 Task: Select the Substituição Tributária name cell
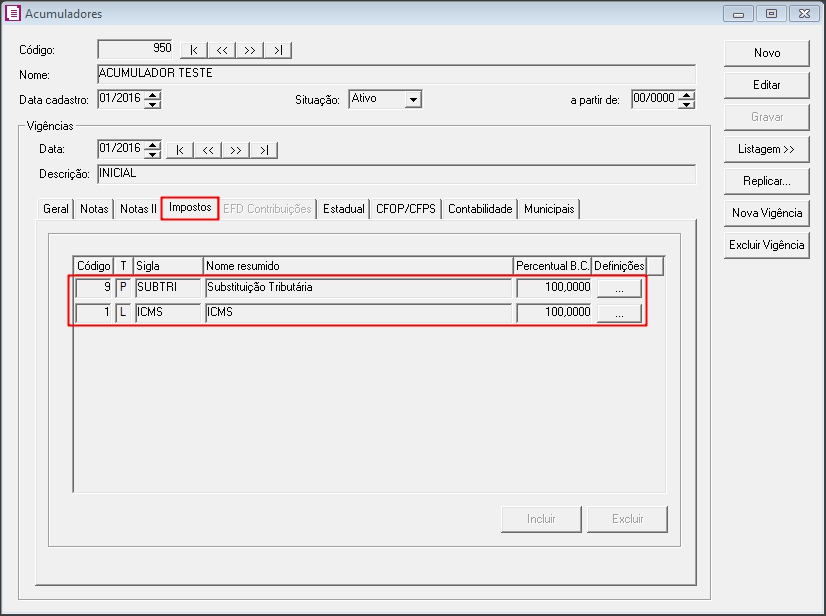coord(358,288)
